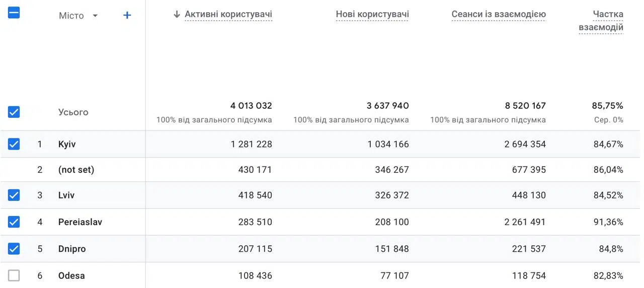Sort by Нові користувачі column
The image size is (644, 288).
pos(372,15)
